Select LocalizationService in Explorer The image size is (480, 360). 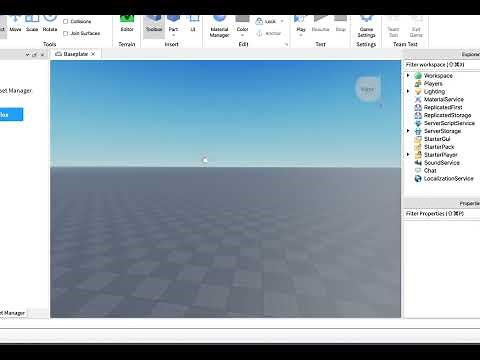pos(448,179)
